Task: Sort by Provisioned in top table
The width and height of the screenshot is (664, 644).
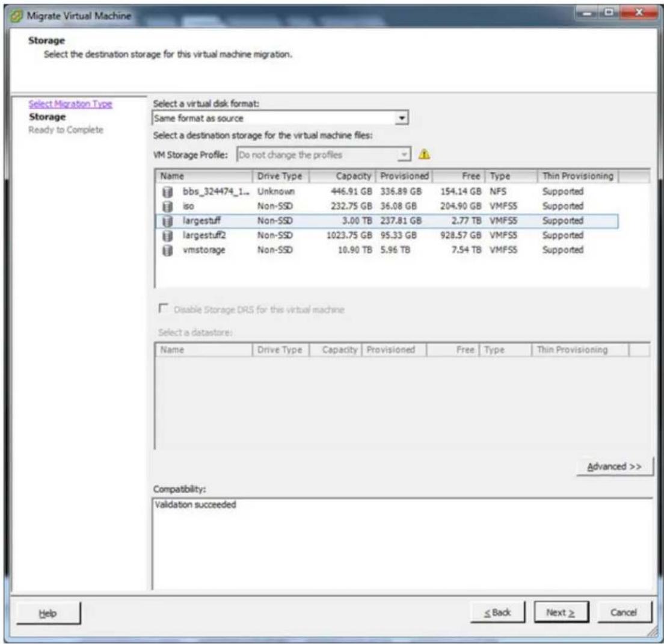Action: [404, 176]
